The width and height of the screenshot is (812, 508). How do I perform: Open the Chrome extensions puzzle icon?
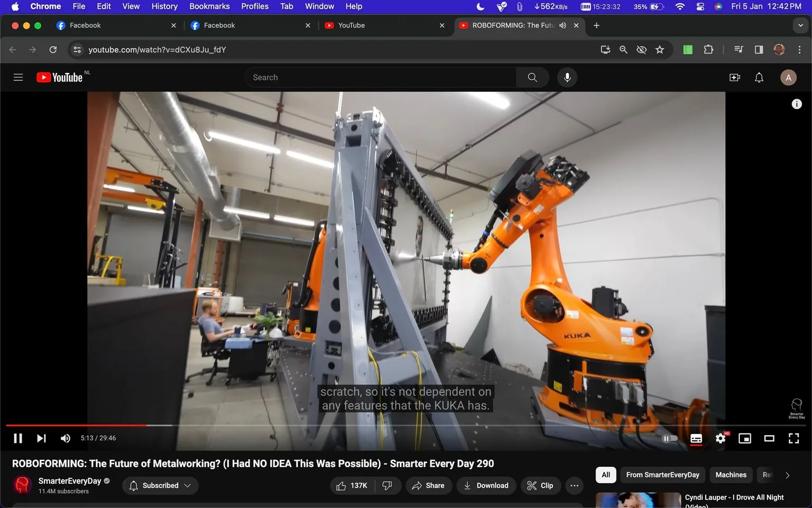click(708, 49)
